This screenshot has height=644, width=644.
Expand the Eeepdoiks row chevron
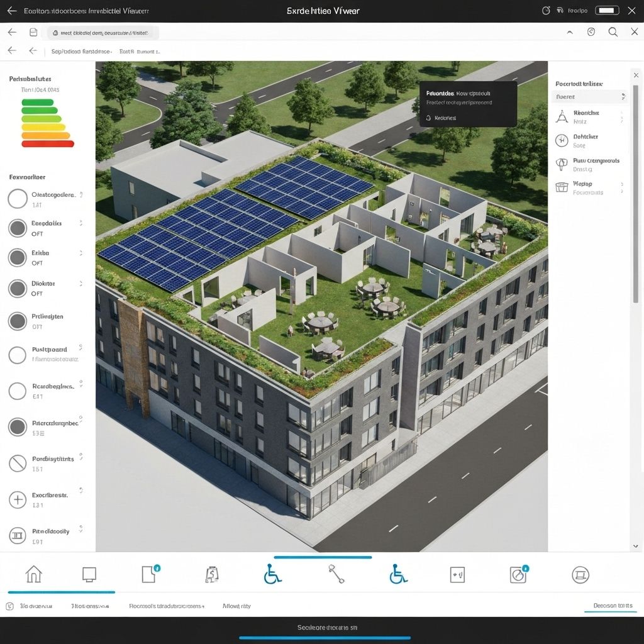[x=80, y=223]
